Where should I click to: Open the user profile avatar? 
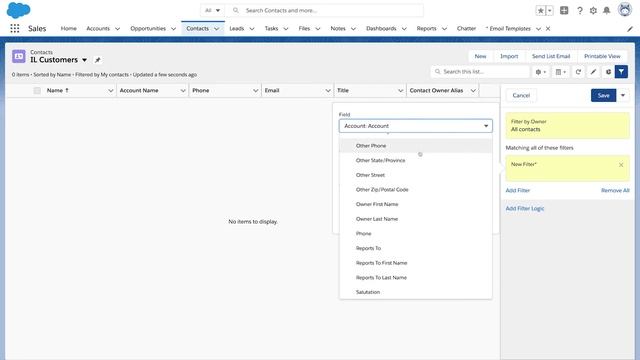pos(624,10)
